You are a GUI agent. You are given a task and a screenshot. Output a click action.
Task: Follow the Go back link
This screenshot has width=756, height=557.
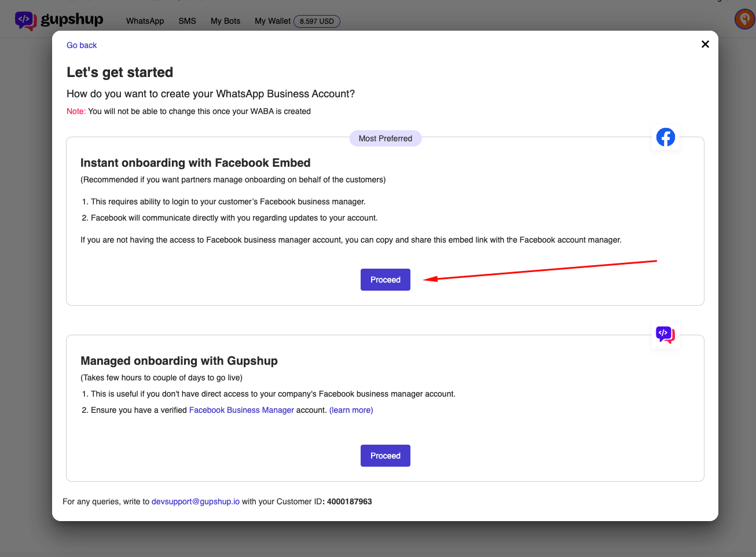[x=82, y=45]
